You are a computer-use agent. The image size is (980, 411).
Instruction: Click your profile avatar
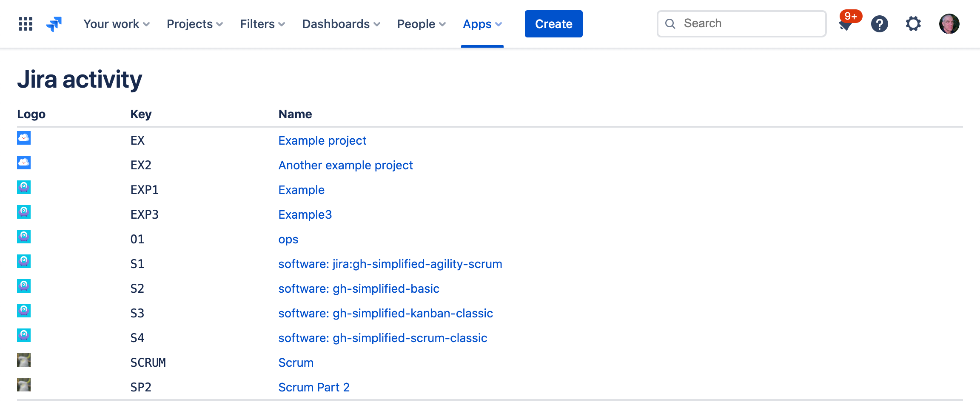click(949, 24)
